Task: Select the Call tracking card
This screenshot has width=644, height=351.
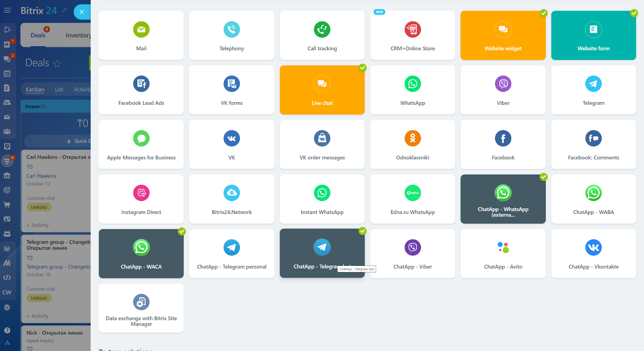Action: click(x=322, y=35)
